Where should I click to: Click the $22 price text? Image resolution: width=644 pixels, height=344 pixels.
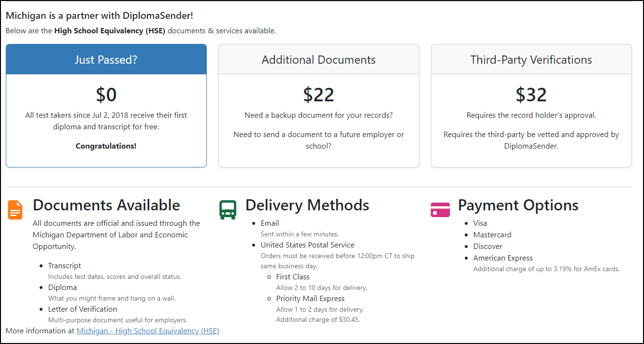pos(318,95)
